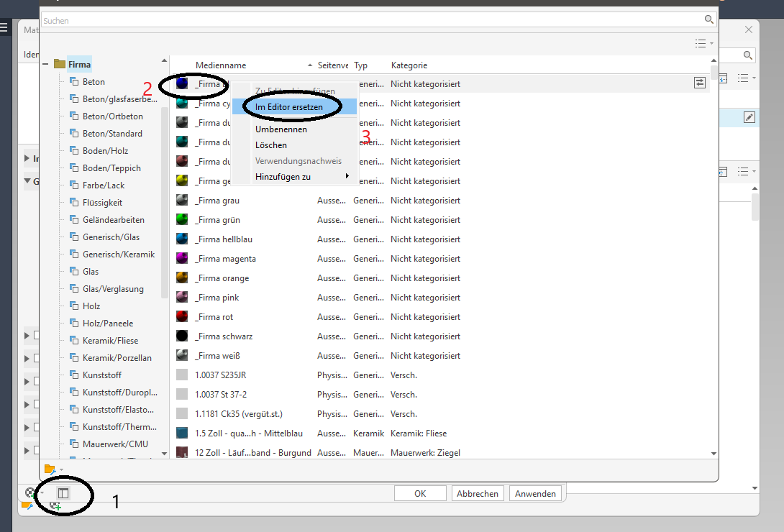Click the replace-in-editor swap icon on the first _Firma row
The width and height of the screenshot is (784, 532).
pyautogui.click(x=700, y=83)
